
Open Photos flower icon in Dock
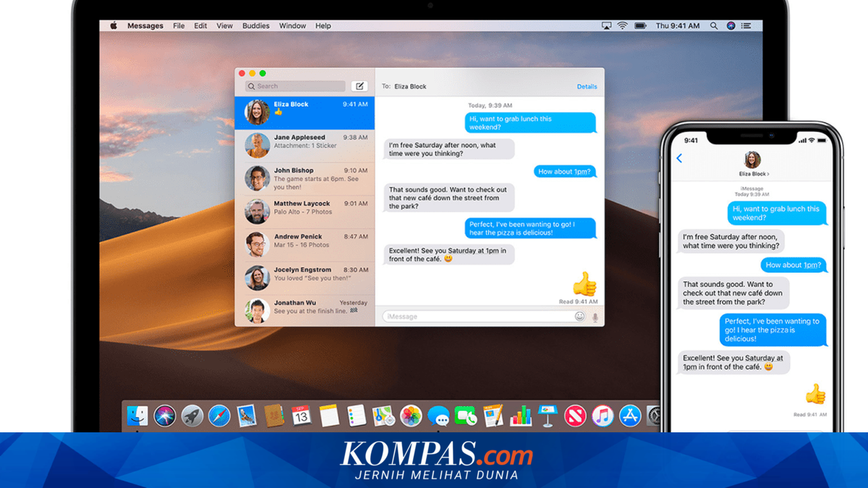(411, 416)
